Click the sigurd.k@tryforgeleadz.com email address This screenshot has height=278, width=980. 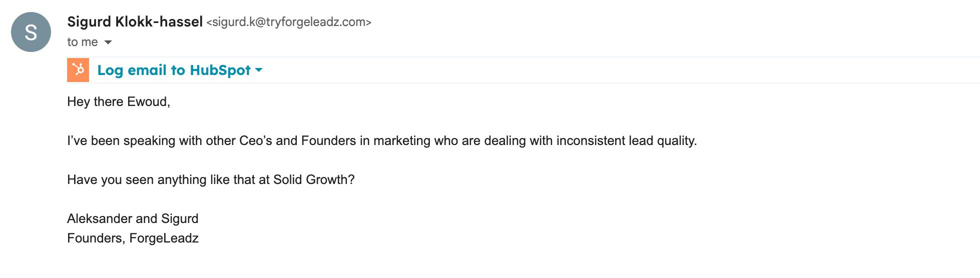click(x=289, y=22)
